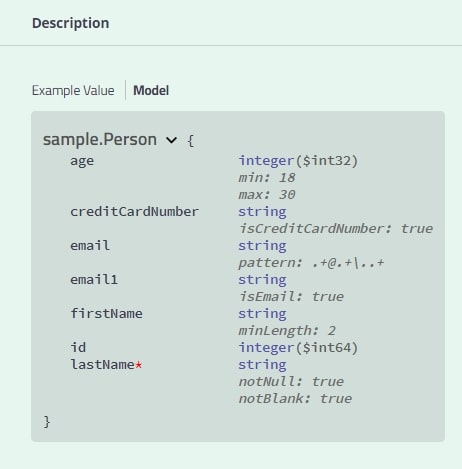Click the id property name
Image resolution: width=462 pixels, height=469 pixels.
coord(78,348)
